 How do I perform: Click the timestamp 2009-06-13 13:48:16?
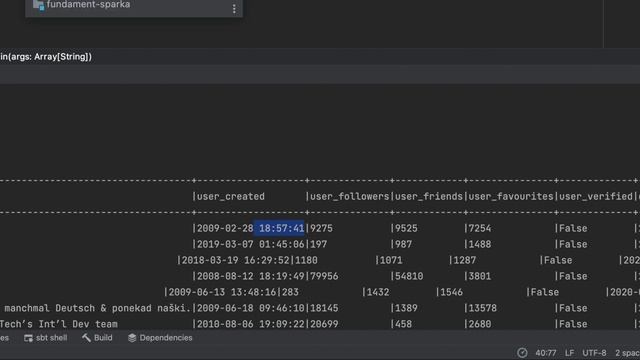pos(222,292)
